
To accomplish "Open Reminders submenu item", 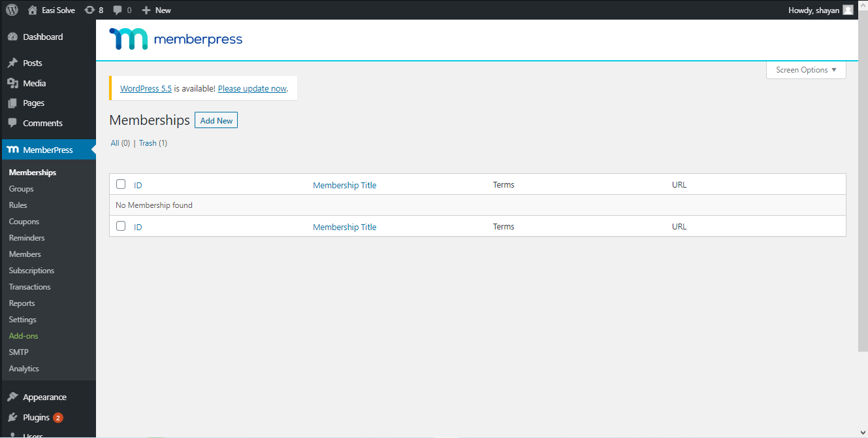I will (27, 238).
